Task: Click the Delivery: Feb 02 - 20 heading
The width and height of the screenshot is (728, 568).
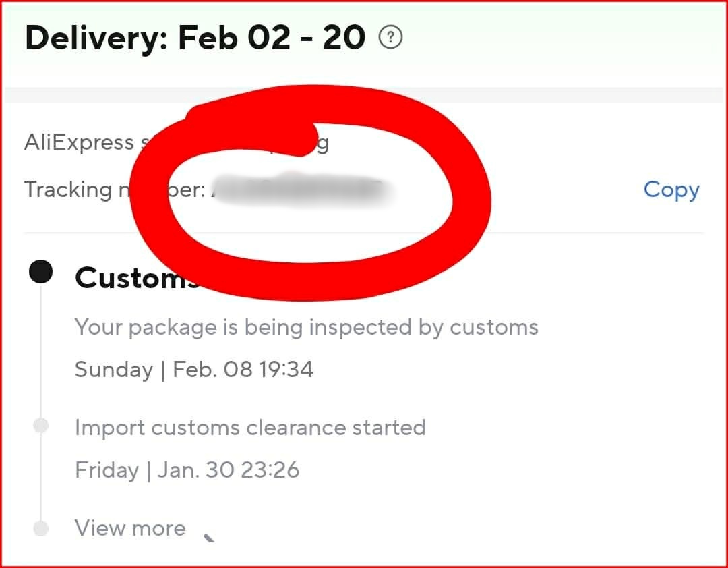Action: [x=195, y=38]
